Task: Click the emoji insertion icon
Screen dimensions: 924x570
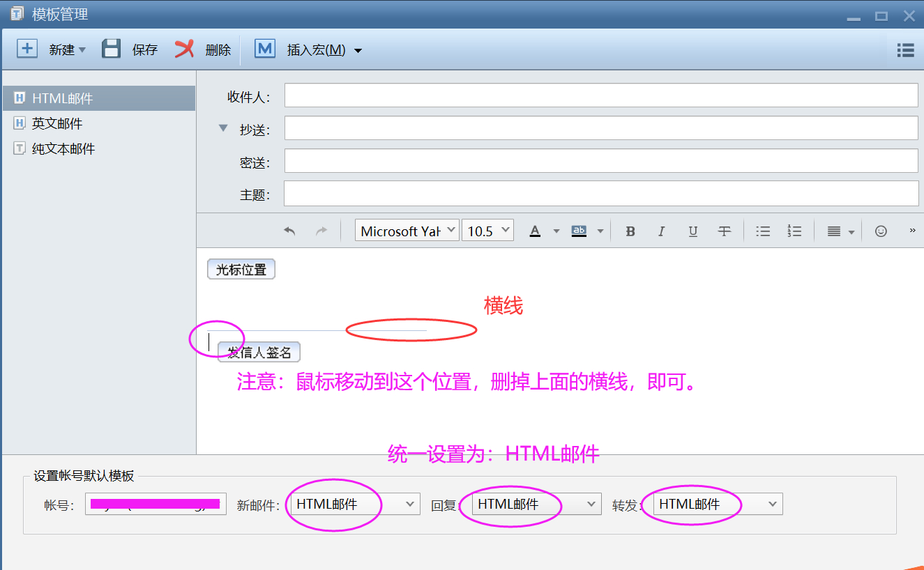Action: pyautogui.click(x=880, y=230)
